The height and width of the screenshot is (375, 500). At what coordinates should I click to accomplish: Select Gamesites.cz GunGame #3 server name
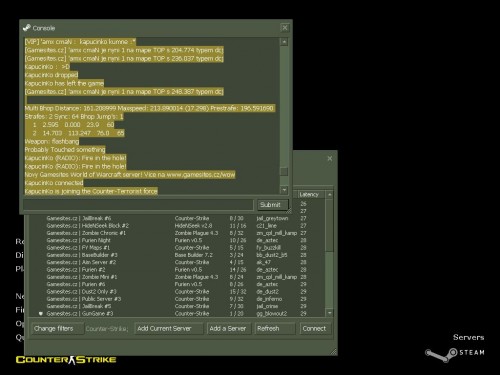(80, 314)
